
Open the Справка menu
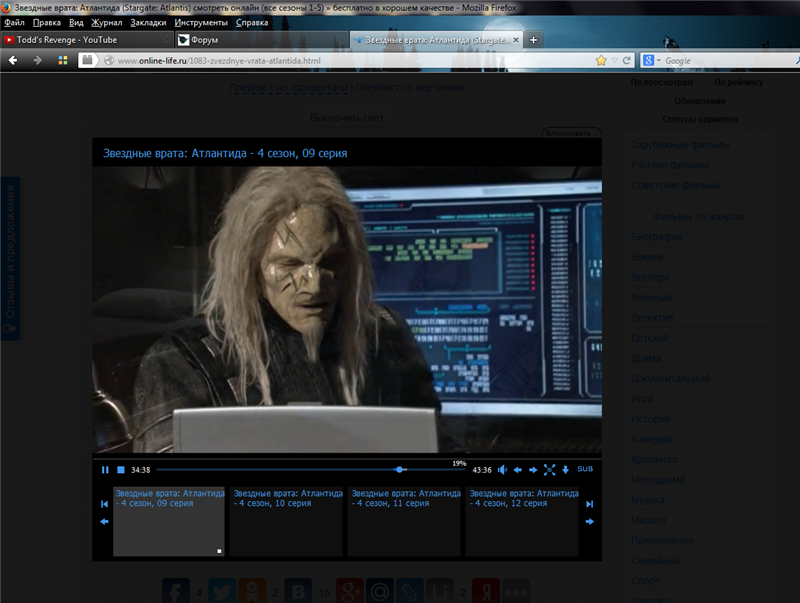252,22
